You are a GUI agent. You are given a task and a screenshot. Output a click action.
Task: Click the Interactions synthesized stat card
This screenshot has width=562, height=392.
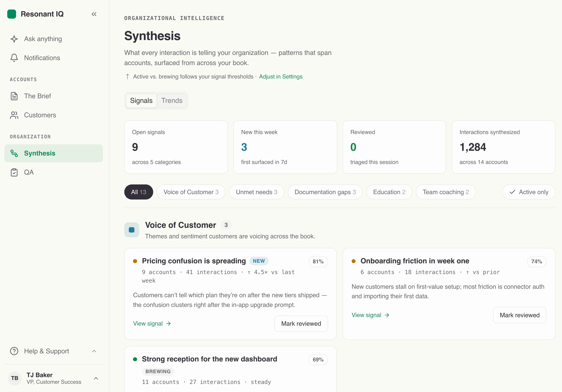point(503,147)
